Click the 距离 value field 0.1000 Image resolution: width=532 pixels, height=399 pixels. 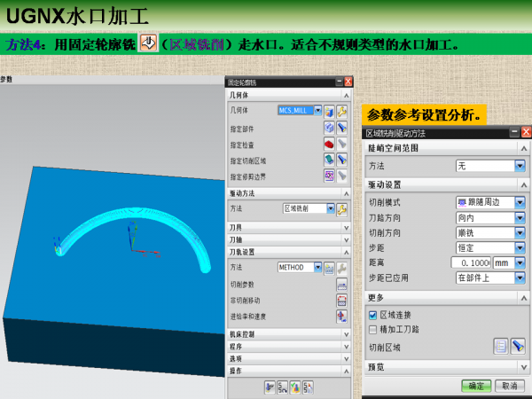(471, 262)
